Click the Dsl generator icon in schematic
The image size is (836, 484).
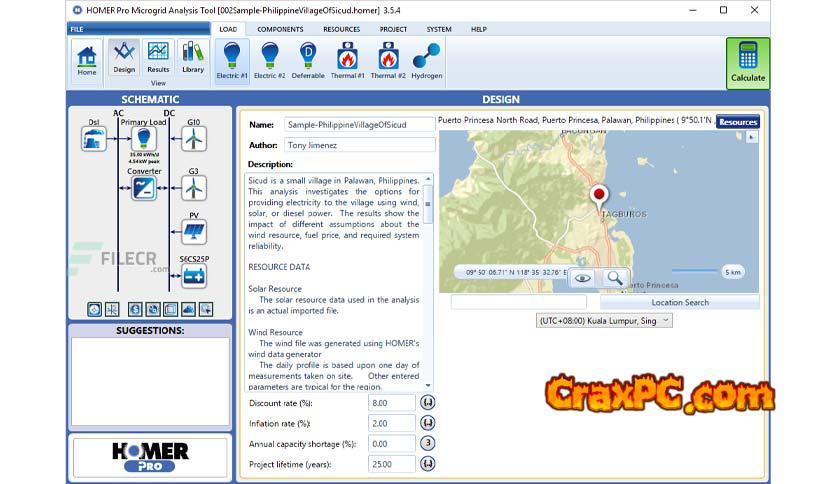(94, 139)
